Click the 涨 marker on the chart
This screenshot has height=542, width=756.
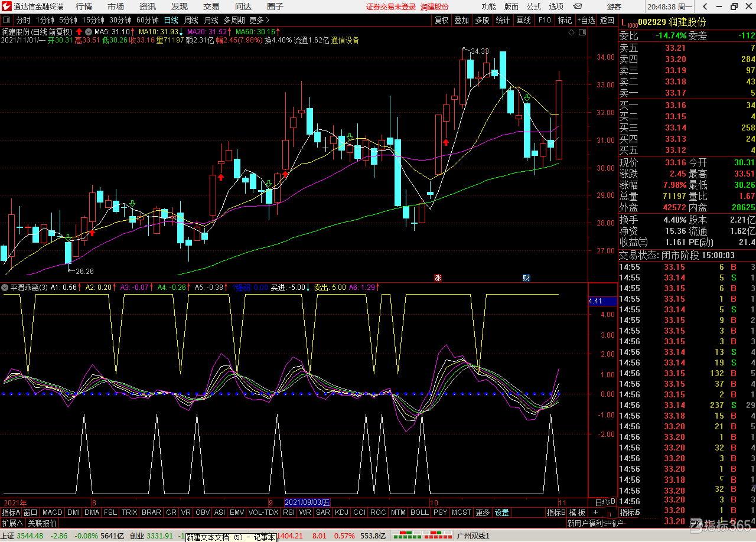(x=438, y=277)
